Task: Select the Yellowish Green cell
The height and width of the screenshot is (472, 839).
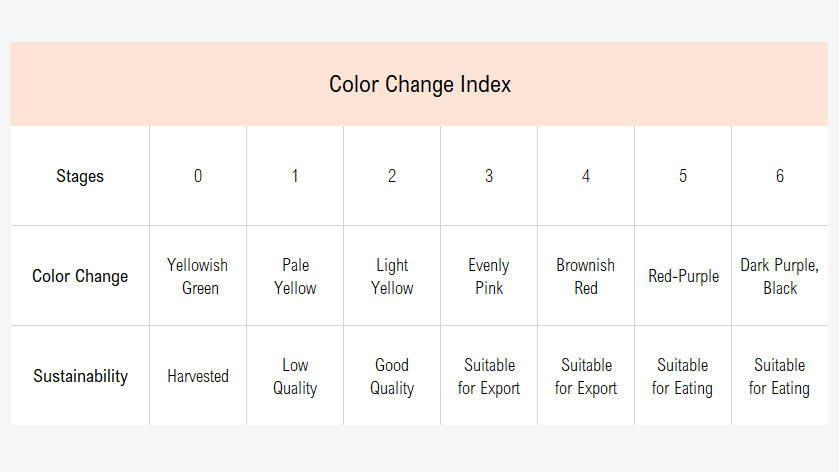Action: pyautogui.click(x=198, y=276)
